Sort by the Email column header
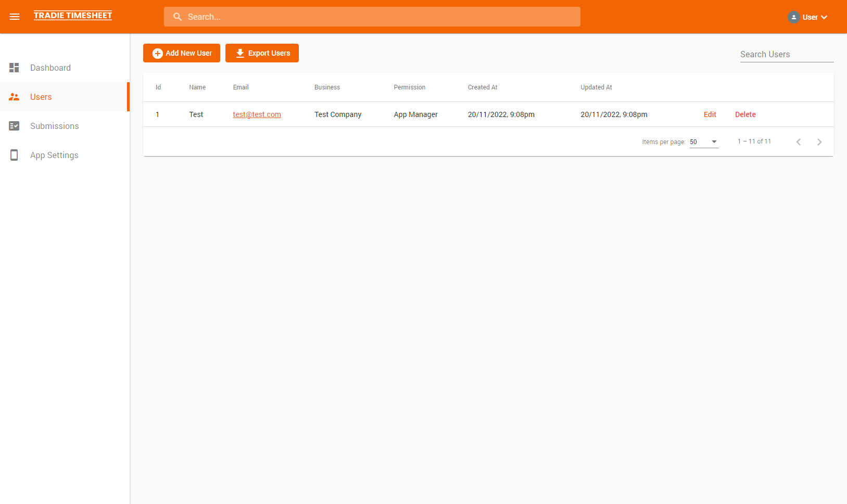847x504 pixels. click(241, 87)
